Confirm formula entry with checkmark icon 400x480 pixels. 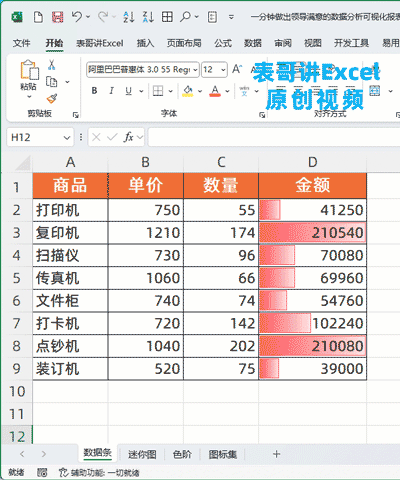coord(112,137)
